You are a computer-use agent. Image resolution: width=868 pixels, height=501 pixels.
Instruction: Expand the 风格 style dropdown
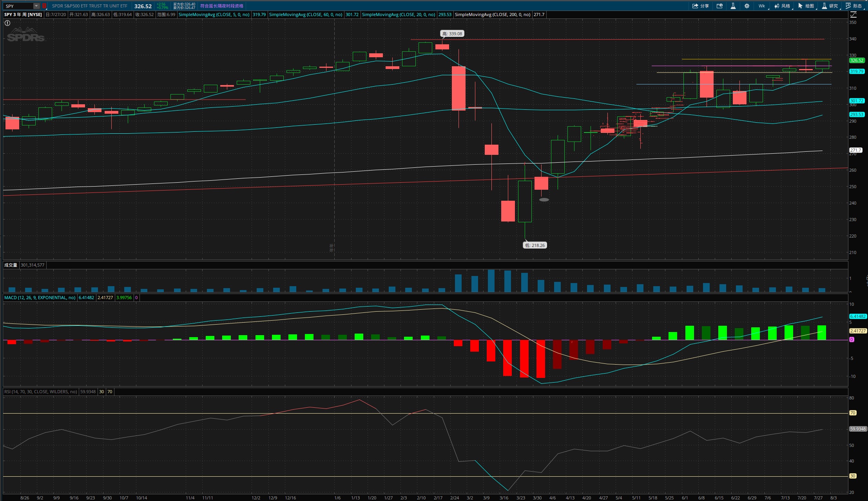coord(783,6)
